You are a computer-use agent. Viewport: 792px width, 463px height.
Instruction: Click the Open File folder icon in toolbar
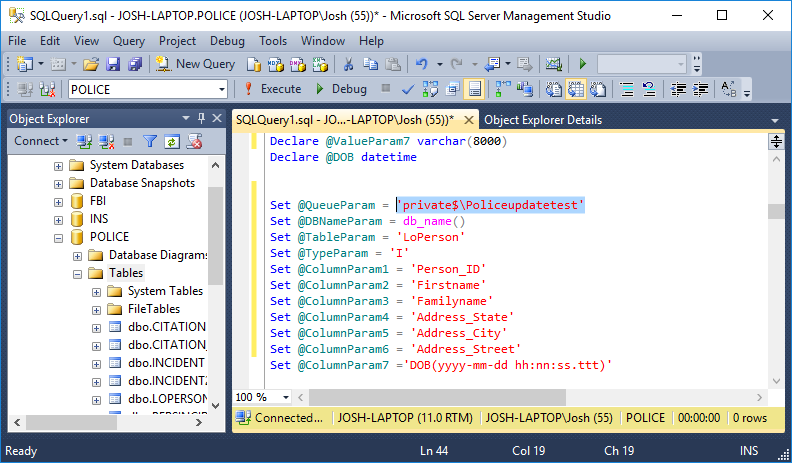91,64
